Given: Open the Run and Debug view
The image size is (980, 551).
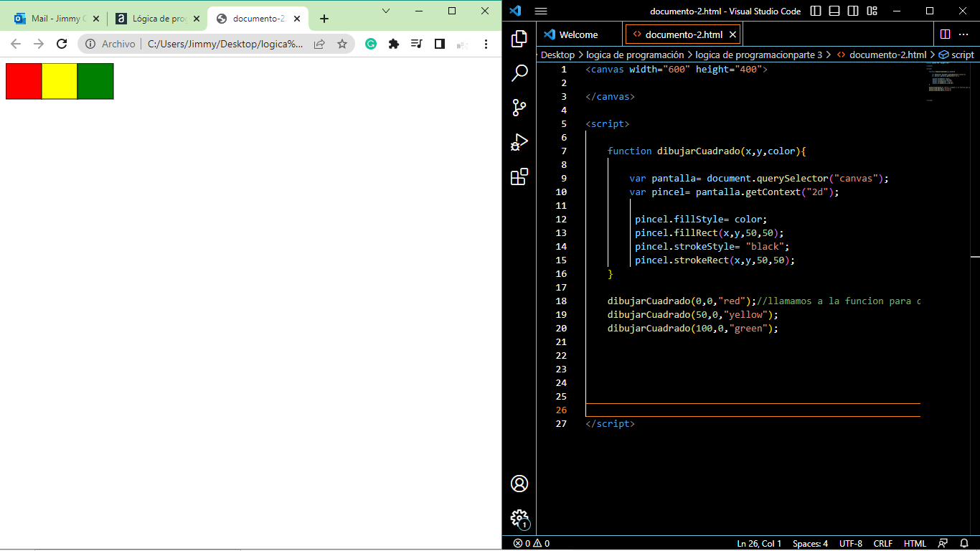Looking at the screenshot, I should 519,142.
